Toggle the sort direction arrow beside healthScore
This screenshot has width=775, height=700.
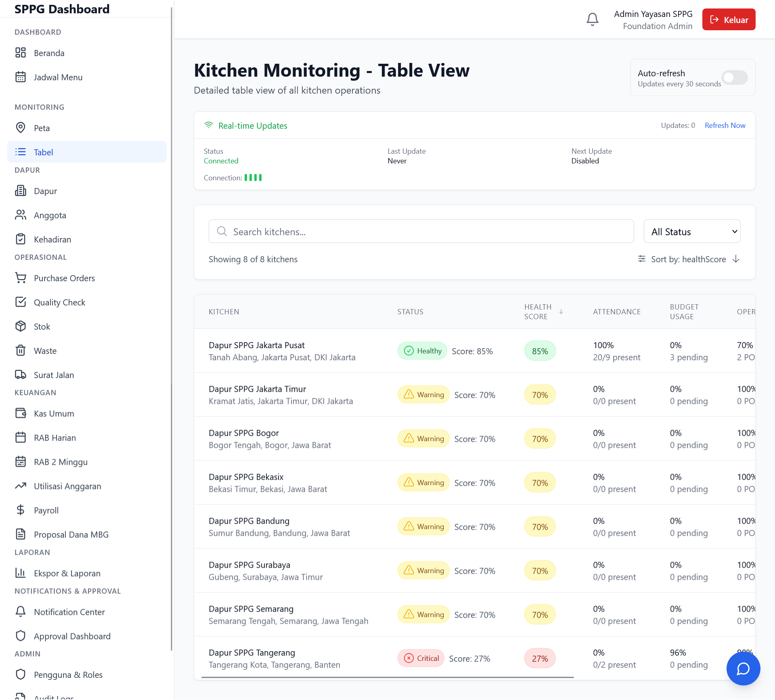tap(736, 259)
